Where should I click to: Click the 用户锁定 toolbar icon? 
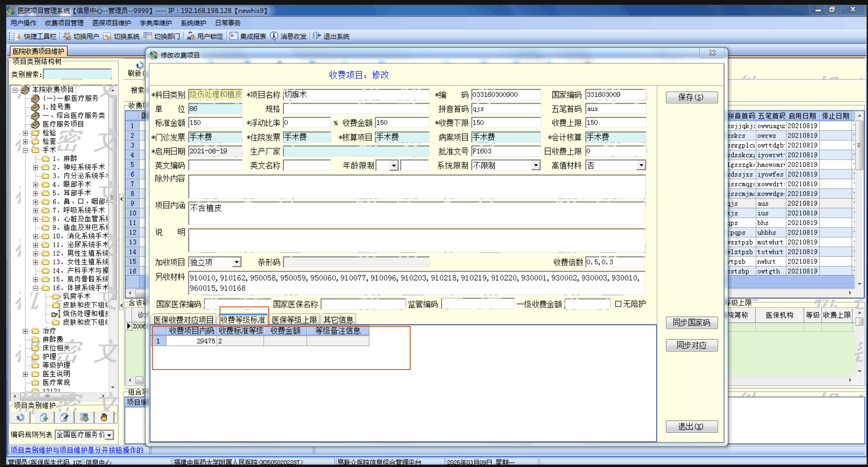[x=191, y=36]
